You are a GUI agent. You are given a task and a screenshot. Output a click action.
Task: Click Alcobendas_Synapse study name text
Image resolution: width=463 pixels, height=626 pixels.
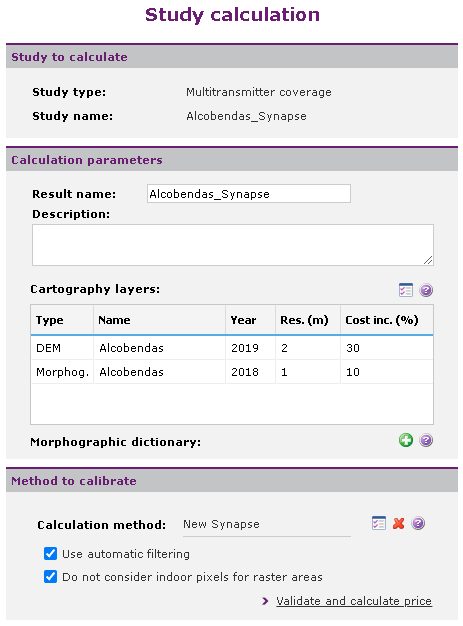[x=246, y=116]
